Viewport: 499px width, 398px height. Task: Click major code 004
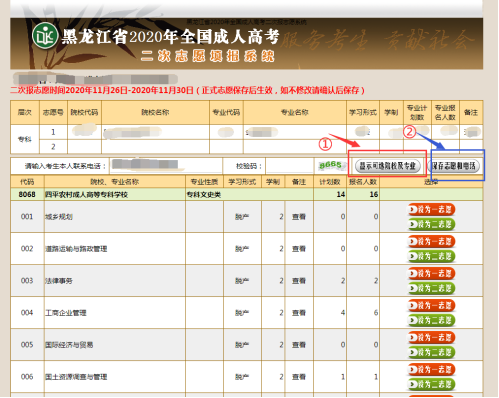pyautogui.click(x=27, y=313)
